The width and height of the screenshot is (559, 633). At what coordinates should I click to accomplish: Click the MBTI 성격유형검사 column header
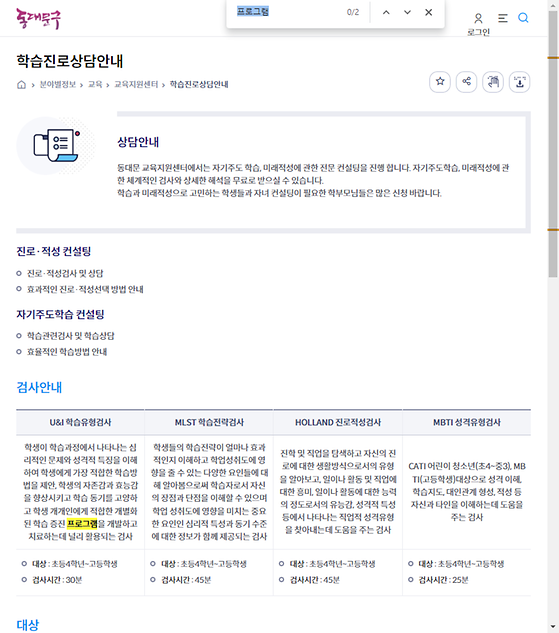(467, 422)
